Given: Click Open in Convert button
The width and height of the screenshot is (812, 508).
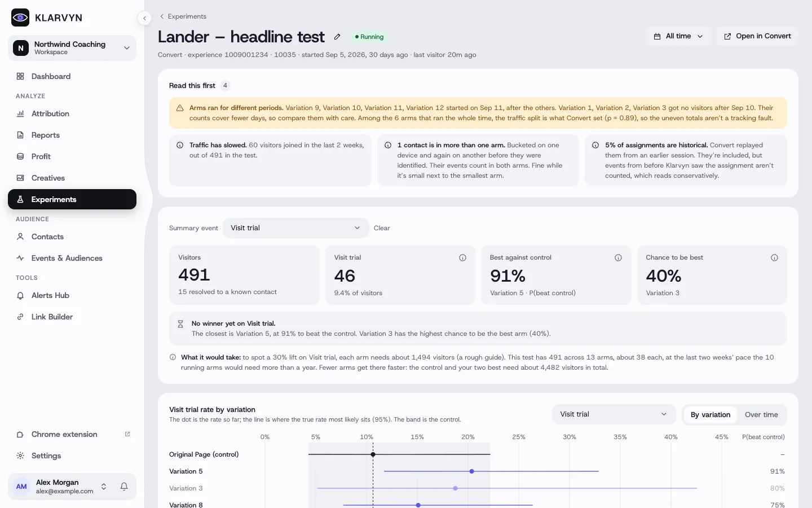Looking at the screenshot, I should tap(757, 36).
